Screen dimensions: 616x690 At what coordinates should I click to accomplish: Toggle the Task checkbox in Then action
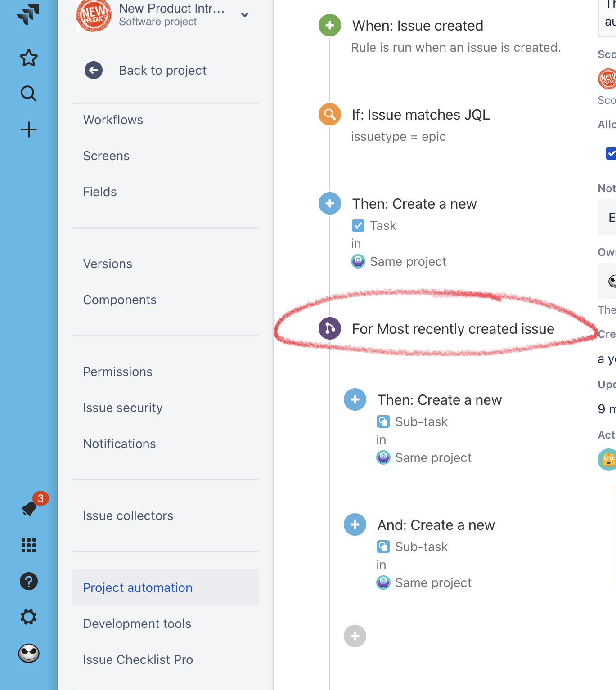coord(358,225)
